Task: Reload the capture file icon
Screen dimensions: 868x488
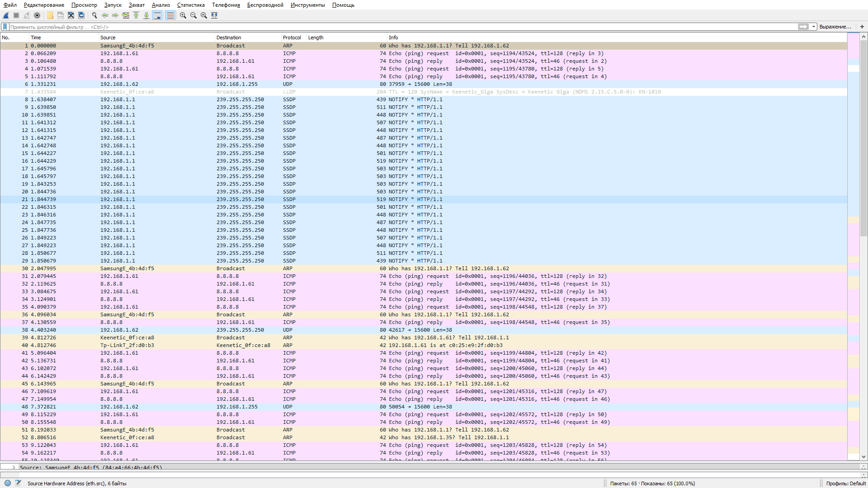Action: point(81,15)
